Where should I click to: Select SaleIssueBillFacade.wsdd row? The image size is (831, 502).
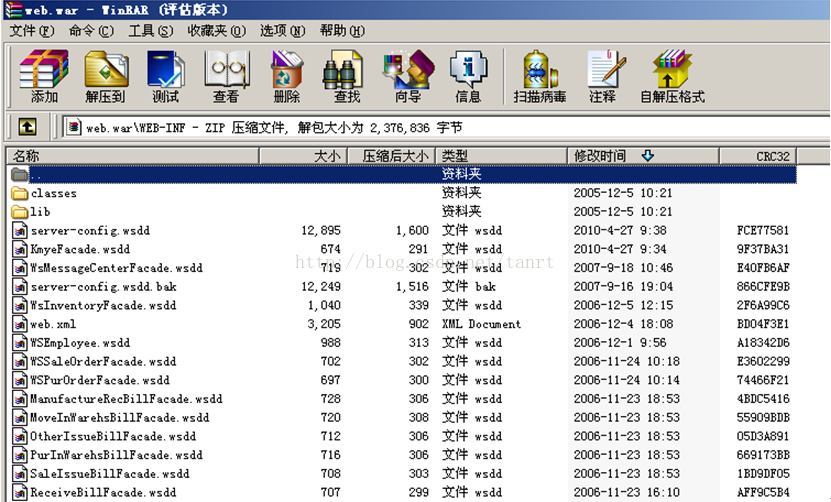coord(401,473)
